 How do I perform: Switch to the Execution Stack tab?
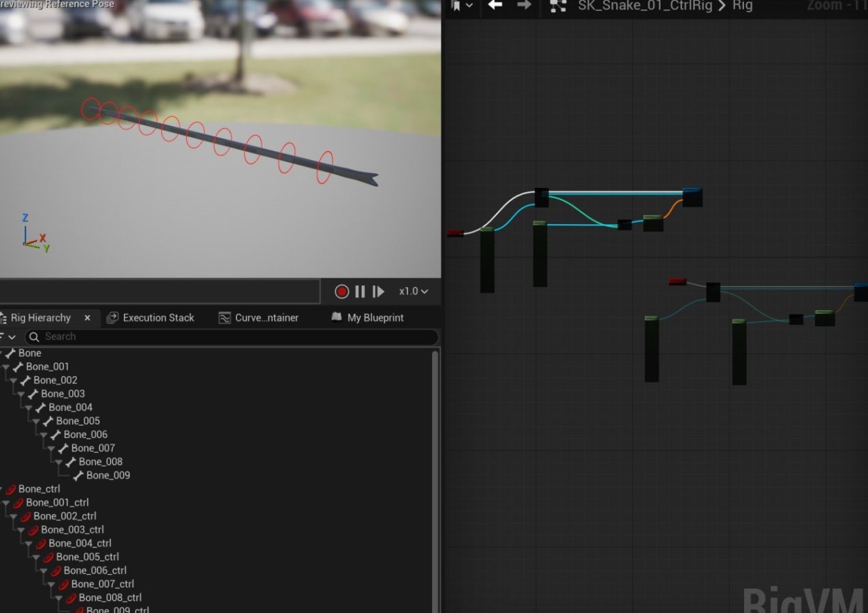tap(151, 318)
